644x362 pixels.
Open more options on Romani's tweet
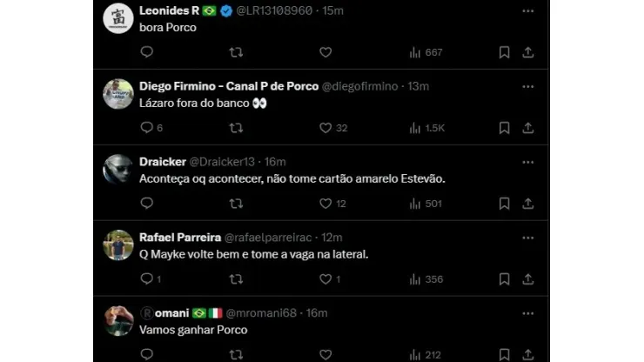click(x=527, y=312)
